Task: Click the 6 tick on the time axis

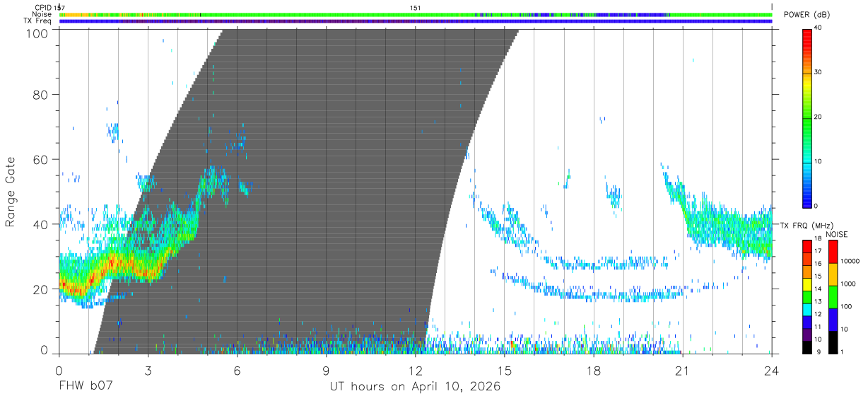Action: [237, 370]
